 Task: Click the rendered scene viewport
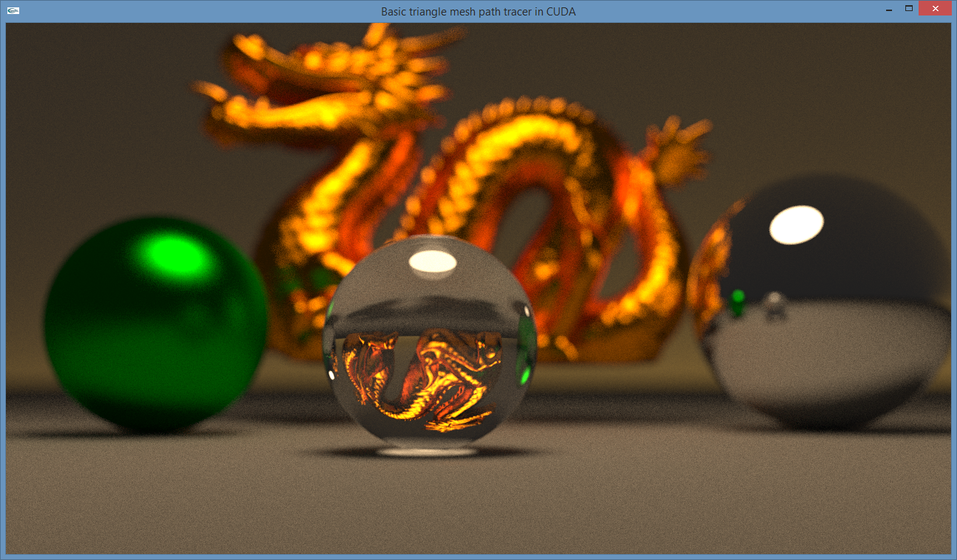(478, 288)
